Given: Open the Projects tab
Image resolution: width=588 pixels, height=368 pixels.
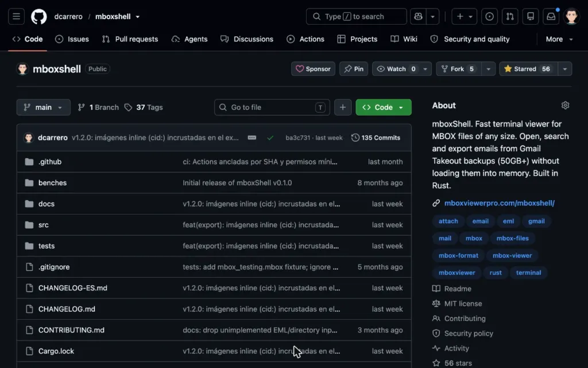Looking at the screenshot, I should (x=357, y=39).
